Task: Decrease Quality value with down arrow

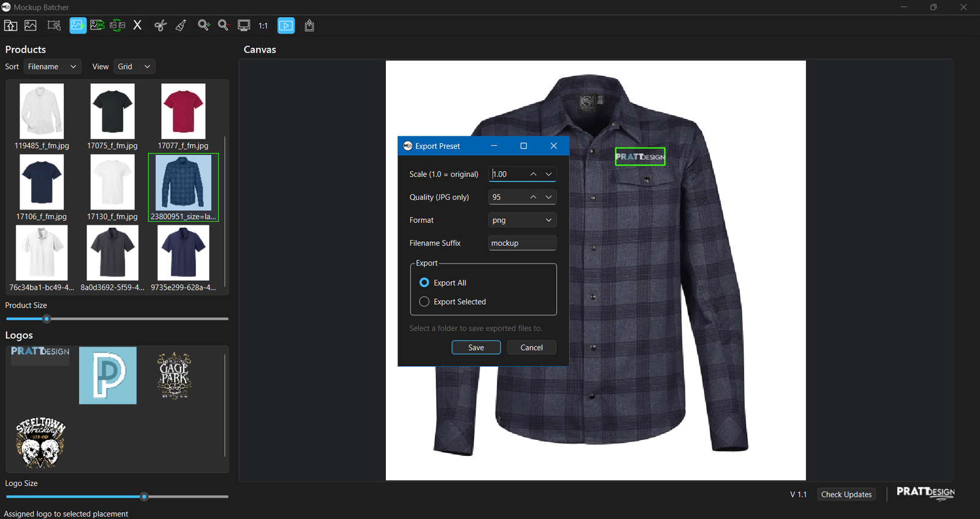Action: pos(549,197)
